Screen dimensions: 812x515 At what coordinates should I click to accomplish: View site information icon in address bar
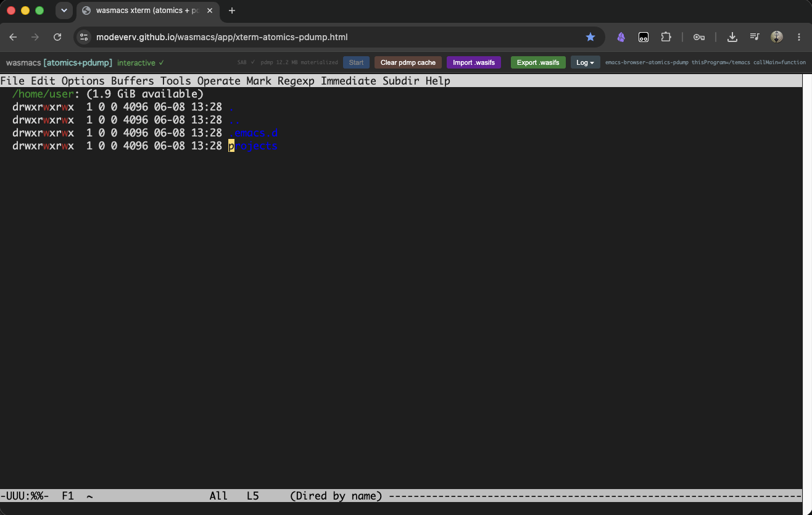(84, 37)
